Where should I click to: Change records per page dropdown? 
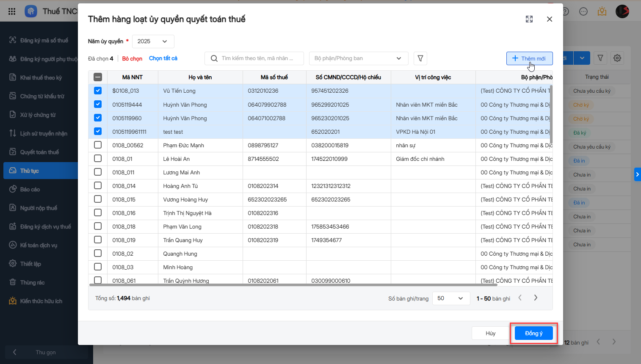click(450, 298)
